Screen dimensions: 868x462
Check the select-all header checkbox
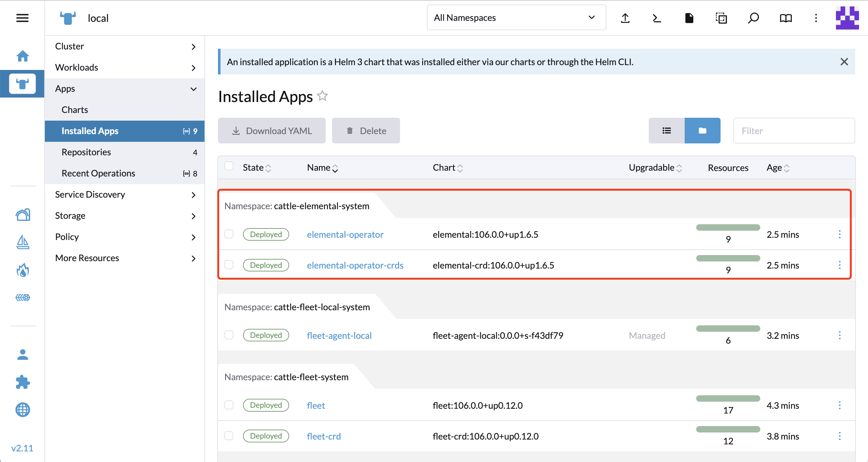click(x=229, y=166)
